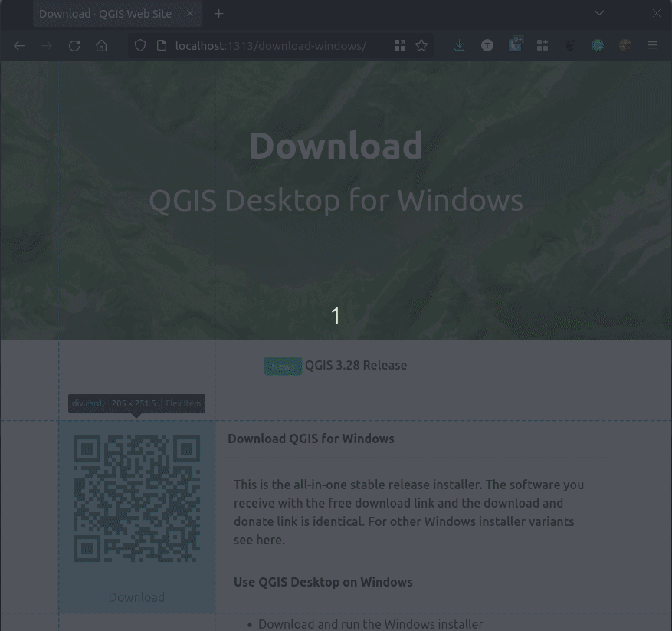This screenshot has height=631, width=672.
Task: Click the Download page heading
Action: pos(336,146)
